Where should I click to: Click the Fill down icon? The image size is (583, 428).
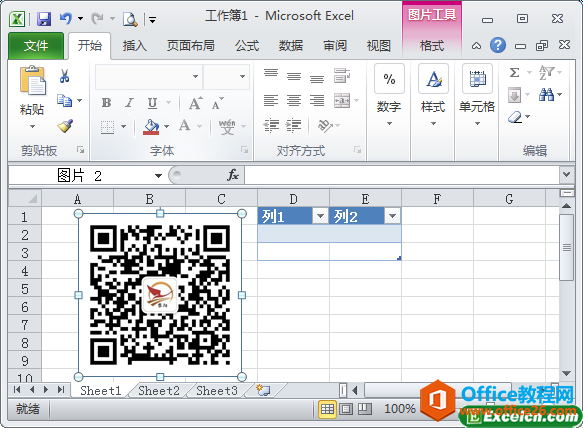514,95
